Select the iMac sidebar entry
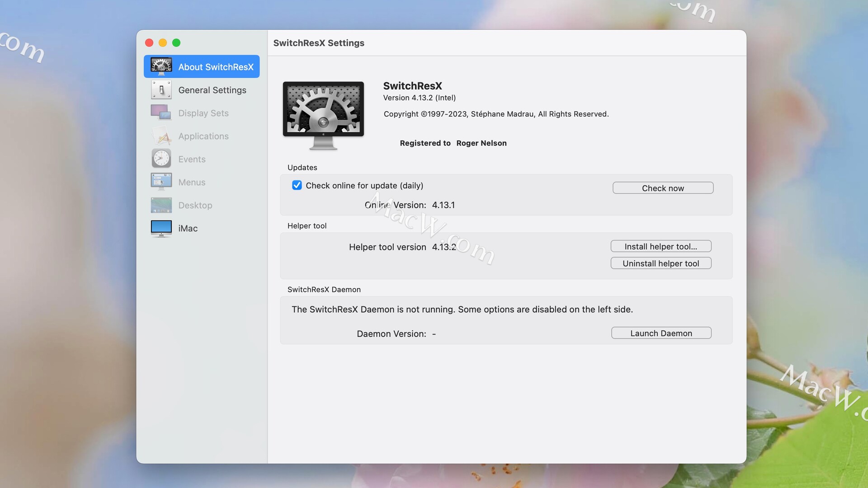 click(x=188, y=228)
